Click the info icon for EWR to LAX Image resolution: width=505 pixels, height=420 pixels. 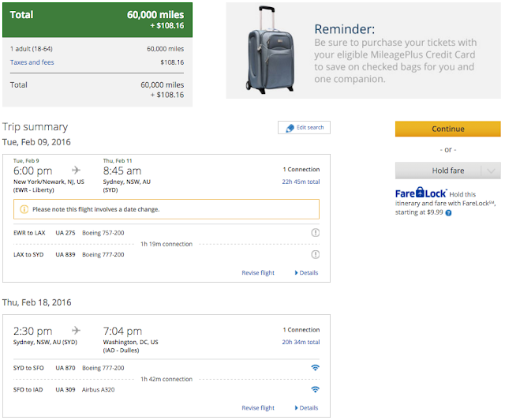tap(315, 233)
